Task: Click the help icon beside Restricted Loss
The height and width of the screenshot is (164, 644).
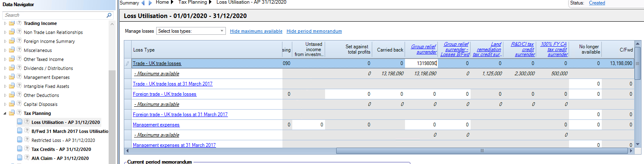Action: point(27,140)
